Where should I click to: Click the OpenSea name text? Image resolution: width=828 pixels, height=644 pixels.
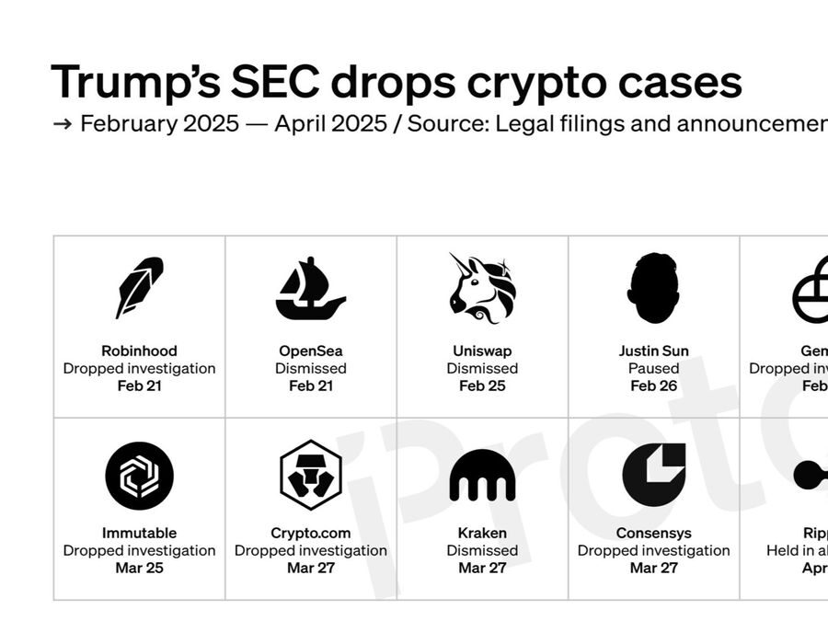click(x=311, y=351)
